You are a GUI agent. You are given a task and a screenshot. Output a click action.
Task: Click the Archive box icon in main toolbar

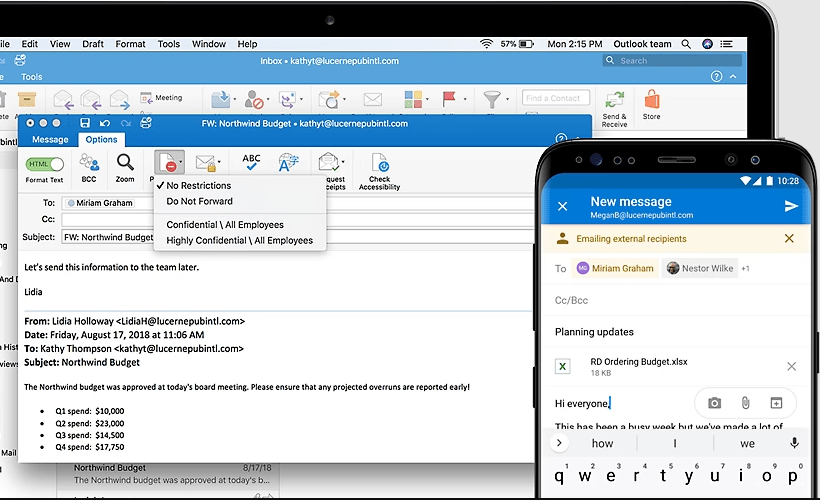point(27,98)
